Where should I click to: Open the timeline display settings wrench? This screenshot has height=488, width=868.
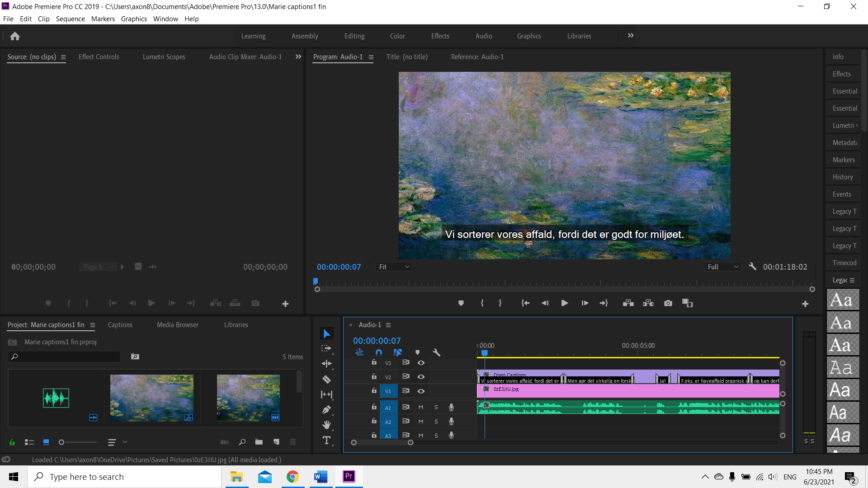[436, 352]
